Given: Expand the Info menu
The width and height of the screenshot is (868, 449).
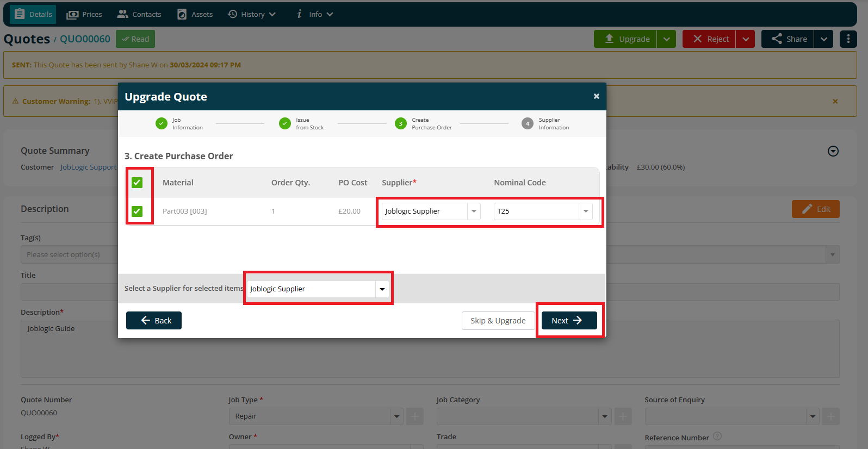Looking at the screenshot, I should pyautogui.click(x=314, y=14).
